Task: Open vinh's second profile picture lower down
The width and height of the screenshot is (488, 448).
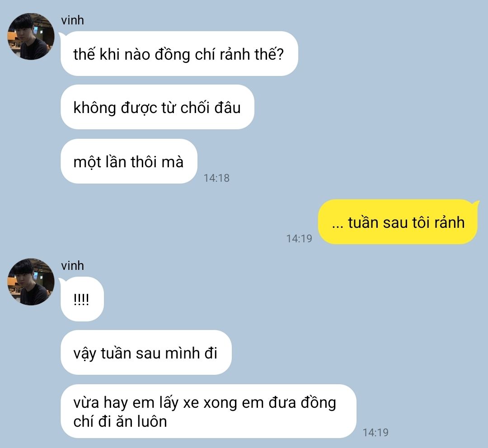Action: pyautogui.click(x=31, y=282)
